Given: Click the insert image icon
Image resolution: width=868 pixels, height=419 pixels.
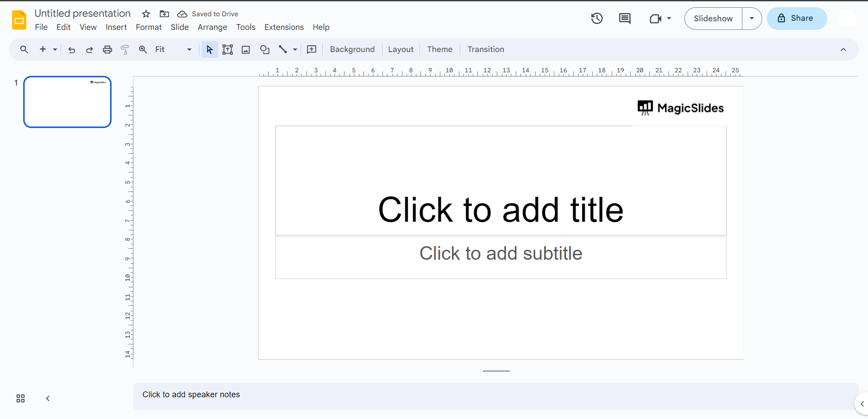Looking at the screenshot, I should (245, 50).
